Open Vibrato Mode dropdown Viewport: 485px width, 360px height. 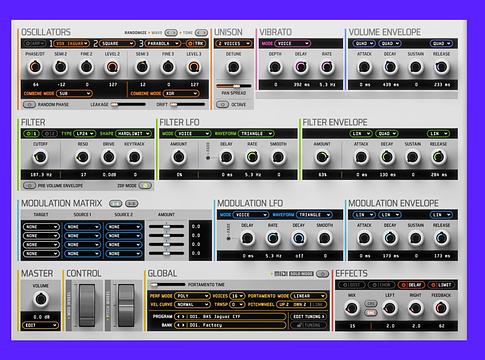click(292, 44)
